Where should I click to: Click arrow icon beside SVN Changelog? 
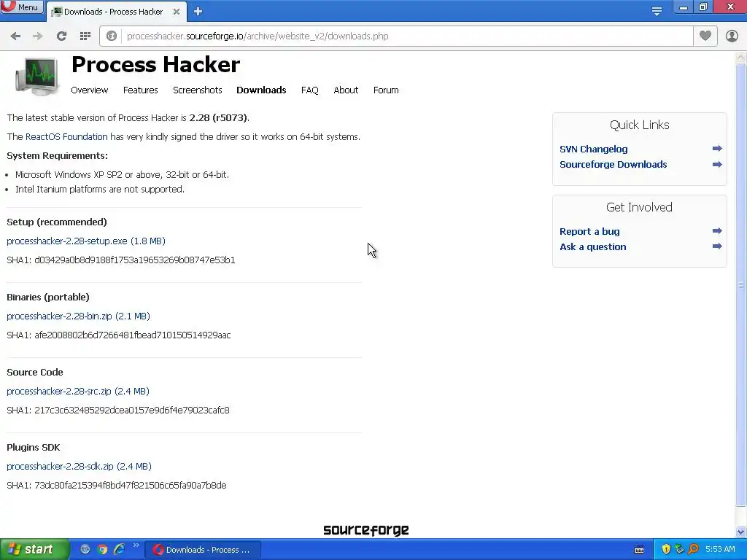pyautogui.click(x=717, y=149)
